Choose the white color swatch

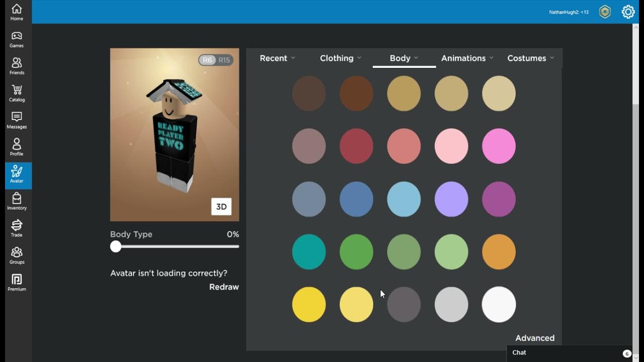click(499, 305)
